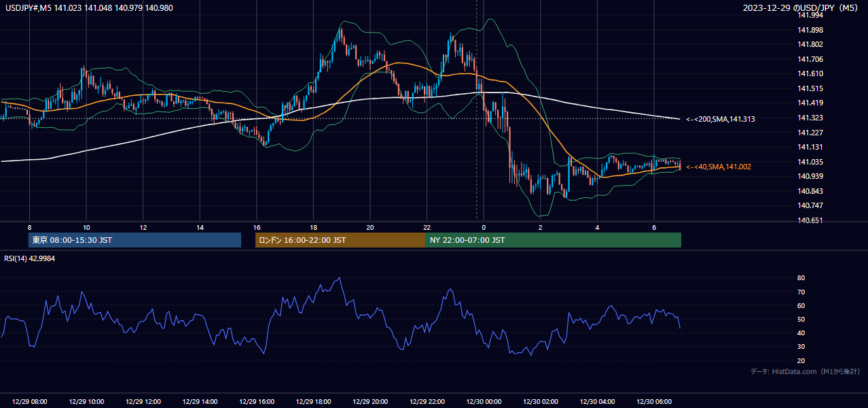Click the 12/30 02:00 date label
This screenshot has width=868, height=408.
coord(541,402)
